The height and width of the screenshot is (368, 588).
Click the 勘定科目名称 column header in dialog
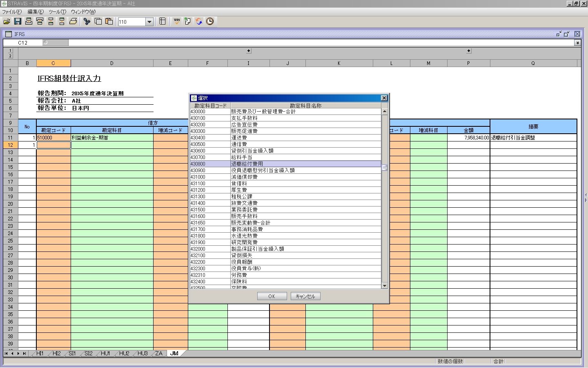(306, 105)
